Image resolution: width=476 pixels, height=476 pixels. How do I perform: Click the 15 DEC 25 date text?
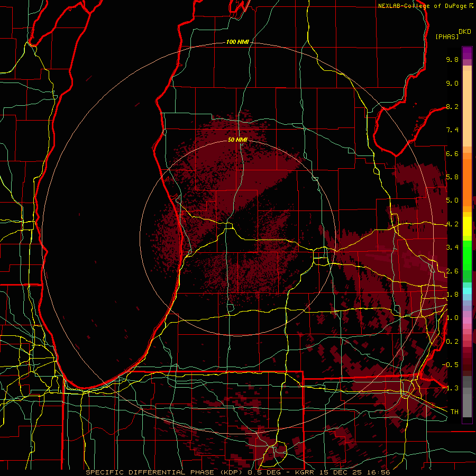pos(341,472)
